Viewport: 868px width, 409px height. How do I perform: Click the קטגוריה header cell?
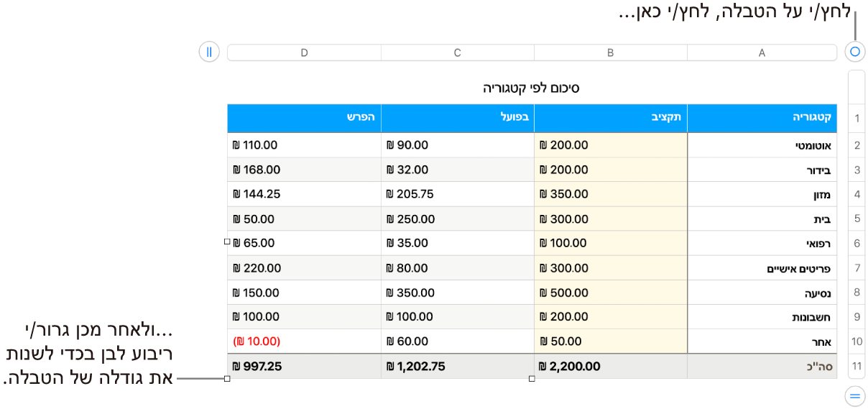762,119
